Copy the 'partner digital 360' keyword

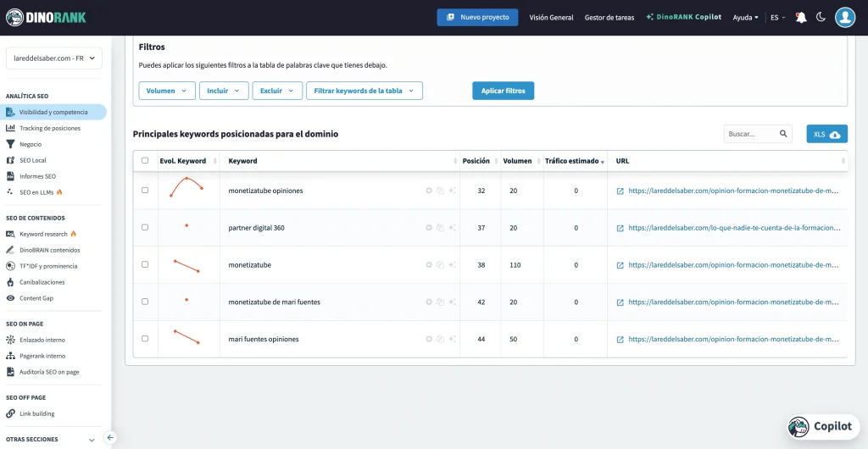[x=440, y=228]
